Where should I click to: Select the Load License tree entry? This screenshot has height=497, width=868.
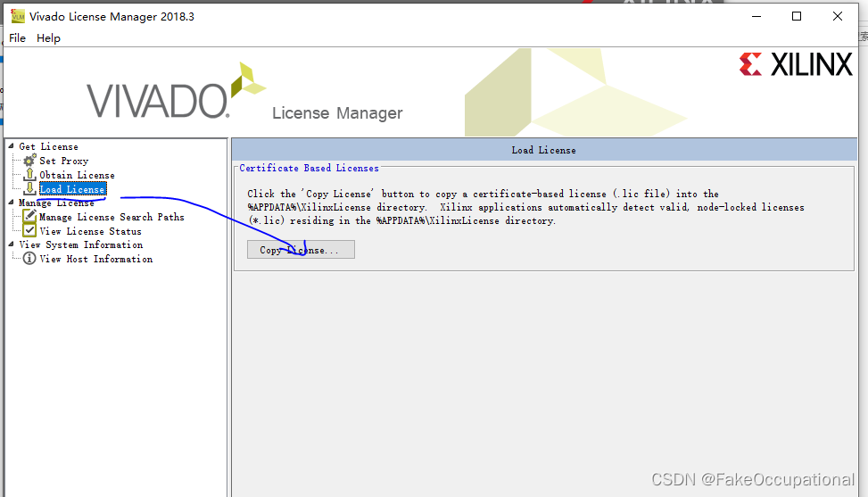coord(72,189)
